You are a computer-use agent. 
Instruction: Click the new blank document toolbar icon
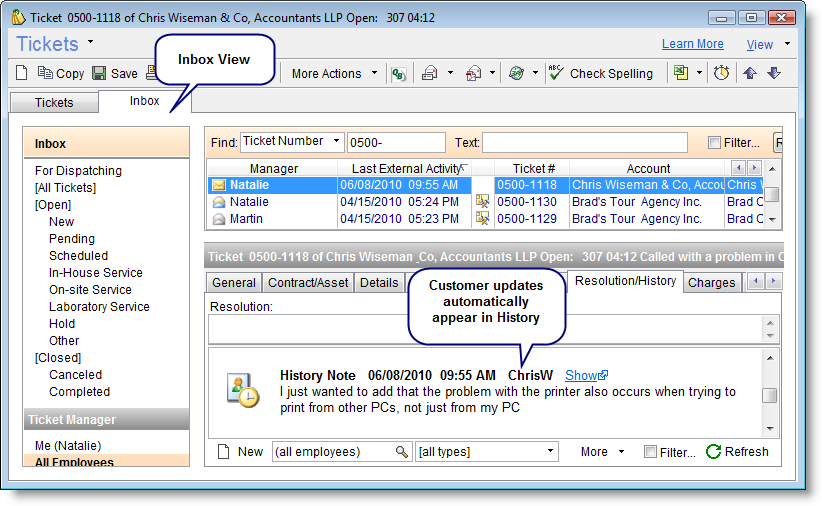tap(23, 73)
